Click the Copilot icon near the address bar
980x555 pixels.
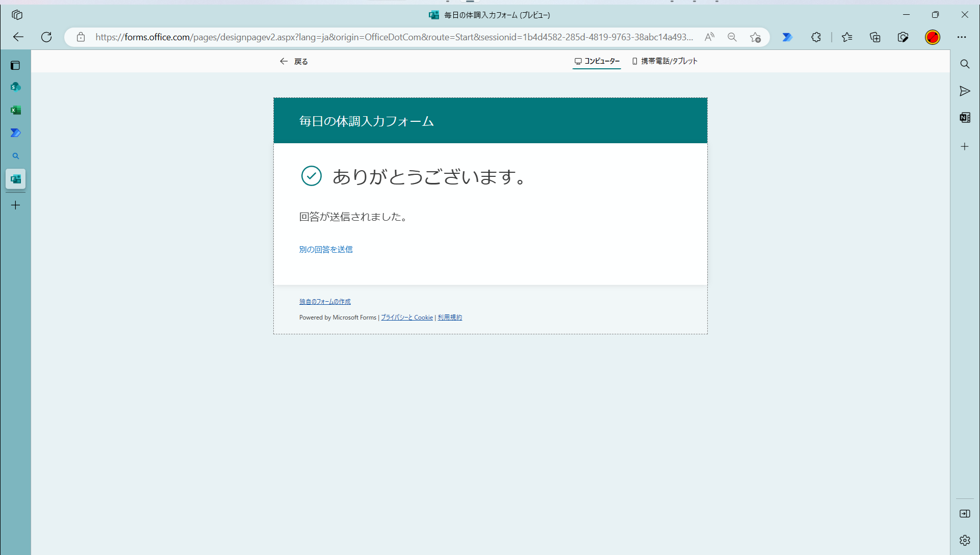(x=787, y=37)
